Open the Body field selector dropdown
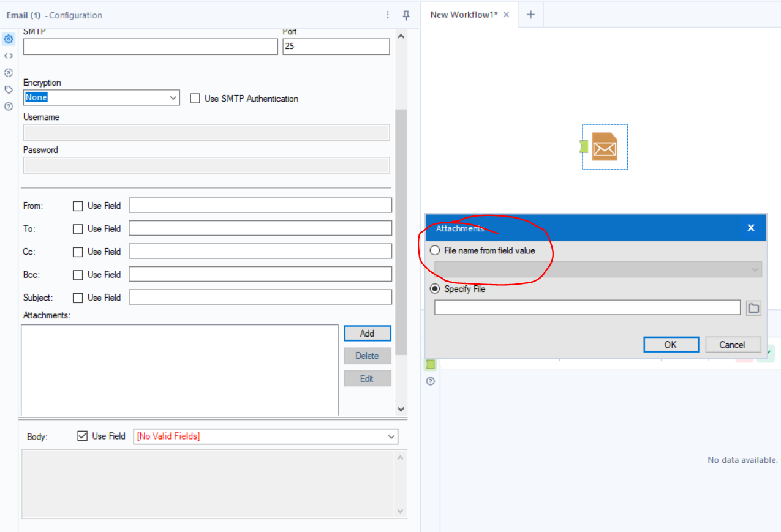The height and width of the screenshot is (532, 781). tap(391, 436)
